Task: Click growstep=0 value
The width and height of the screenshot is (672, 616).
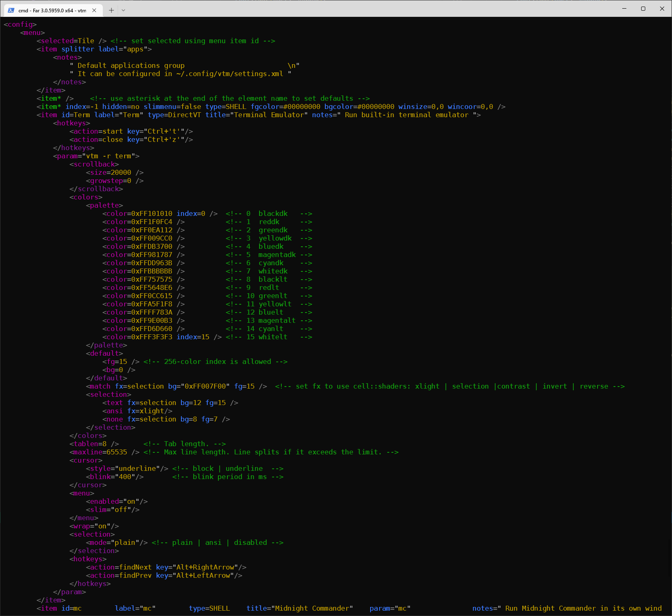Action: (x=111, y=181)
